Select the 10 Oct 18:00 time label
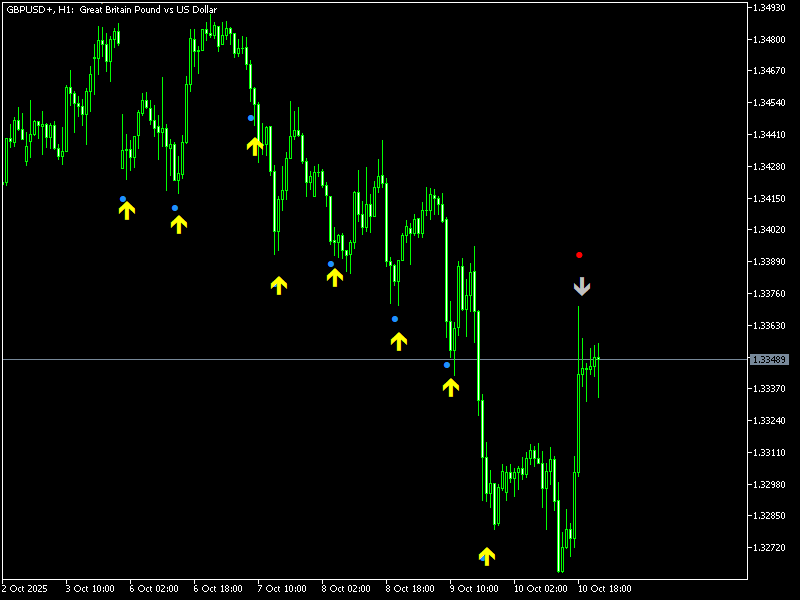This screenshot has width=800, height=600. pyautogui.click(x=604, y=589)
